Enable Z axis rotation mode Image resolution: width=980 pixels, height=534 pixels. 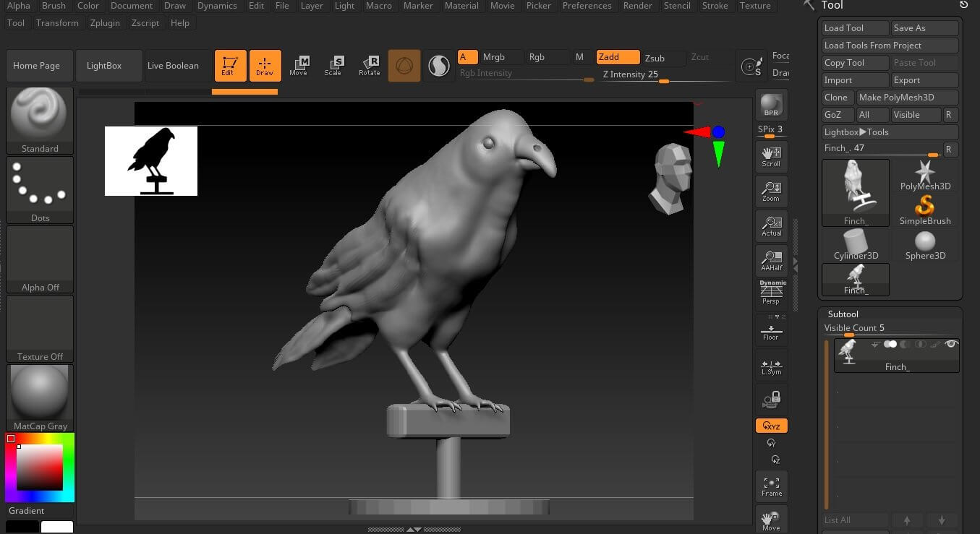[x=775, y=460]
